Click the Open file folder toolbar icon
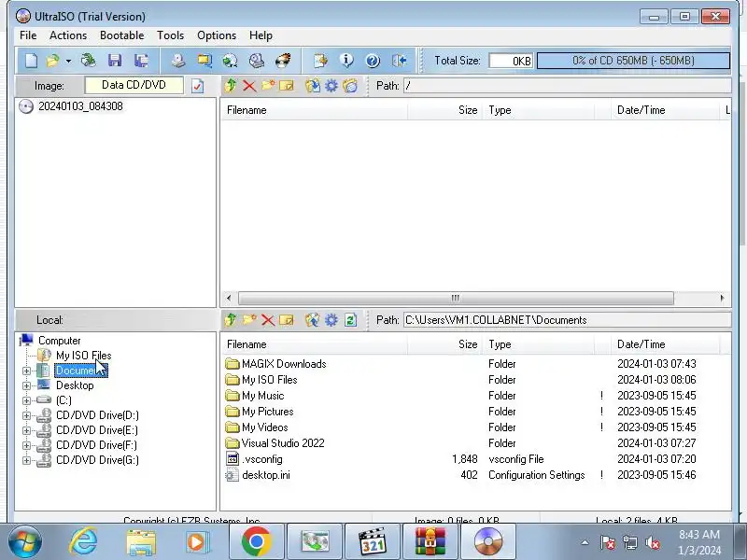The width and height of the screenshot is (747, 560). (x=52, y=61)
